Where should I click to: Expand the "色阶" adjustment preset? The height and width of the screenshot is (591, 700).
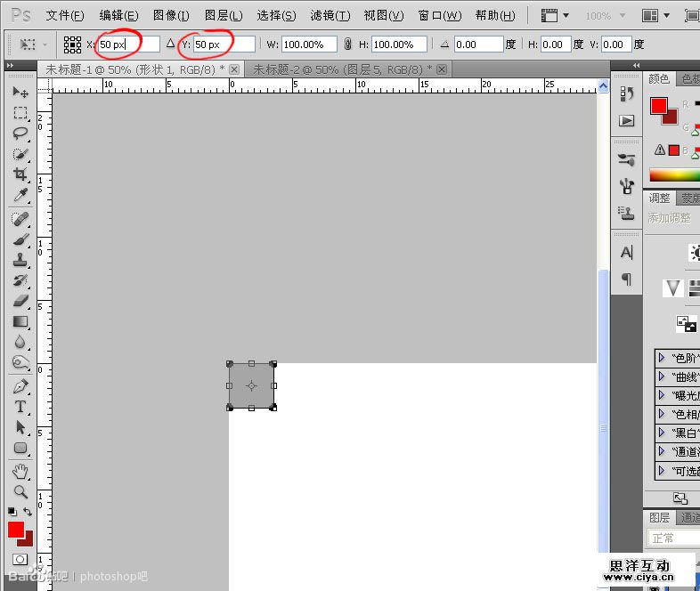click(662, 358)
